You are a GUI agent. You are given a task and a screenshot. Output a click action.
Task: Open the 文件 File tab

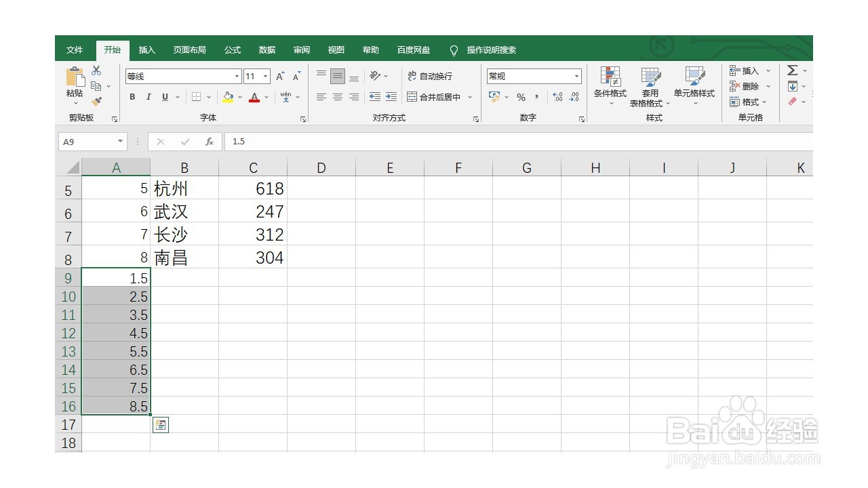(75, 50)
